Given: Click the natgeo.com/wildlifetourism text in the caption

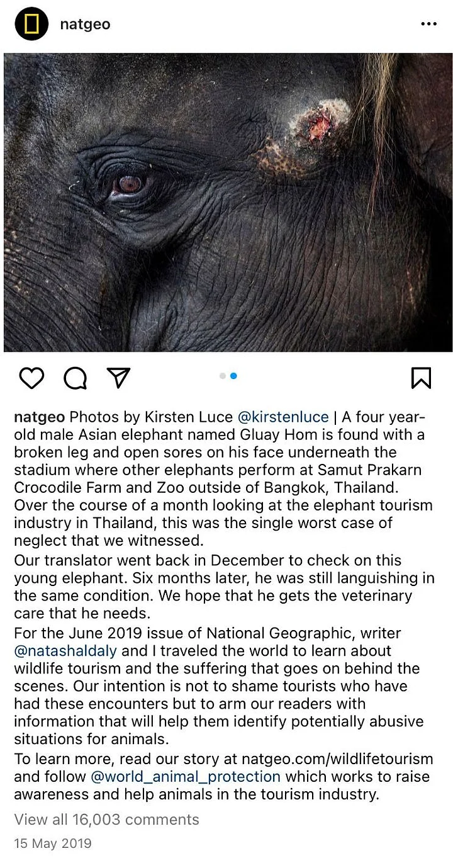Looking at the screenshot, I should tap(347, 759).
